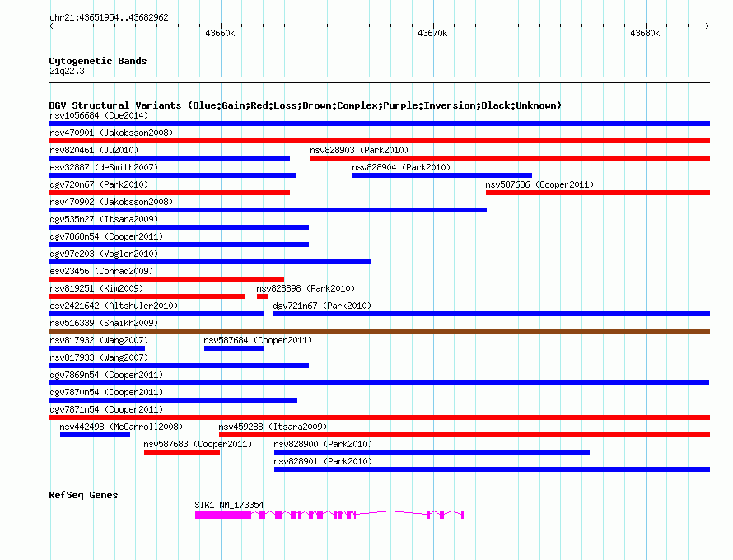Click the nsv1056684 (Coe2014) variant label
The image size is (733, 560).
(x=99, y=115)
